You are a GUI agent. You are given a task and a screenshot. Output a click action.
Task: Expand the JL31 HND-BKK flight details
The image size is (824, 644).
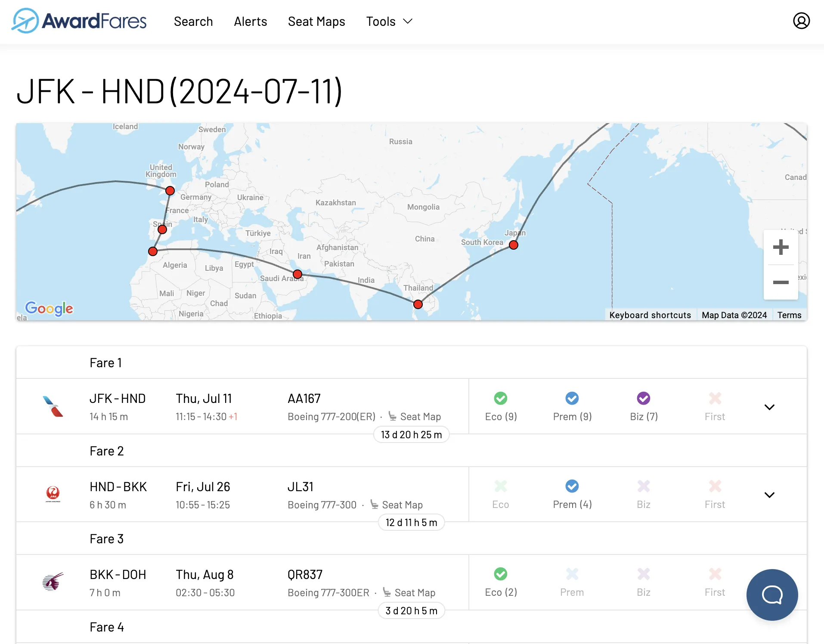point(769,495)
